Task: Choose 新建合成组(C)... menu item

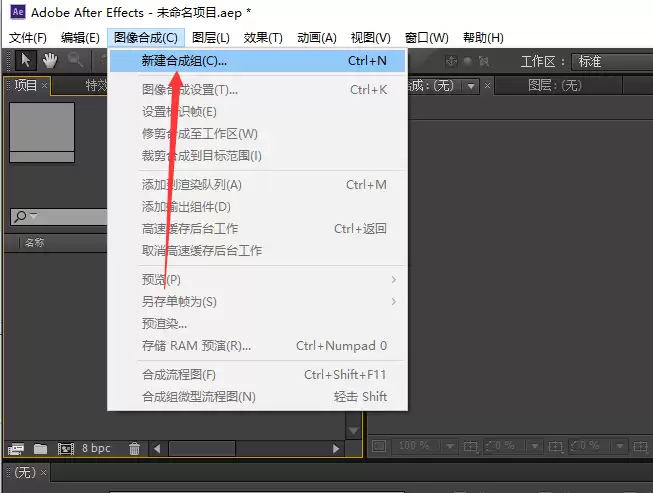Action: pyautogui.click(x=257, y=61)
